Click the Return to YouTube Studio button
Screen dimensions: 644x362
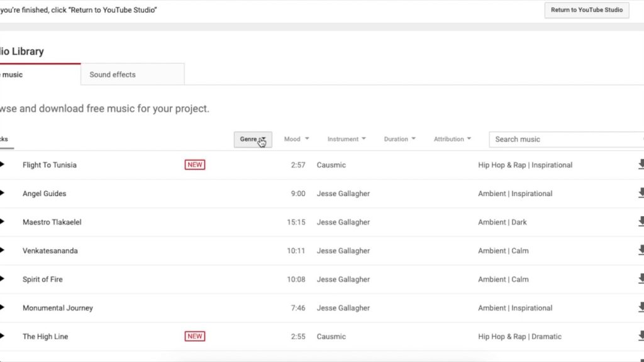click(x=586, y=10)
